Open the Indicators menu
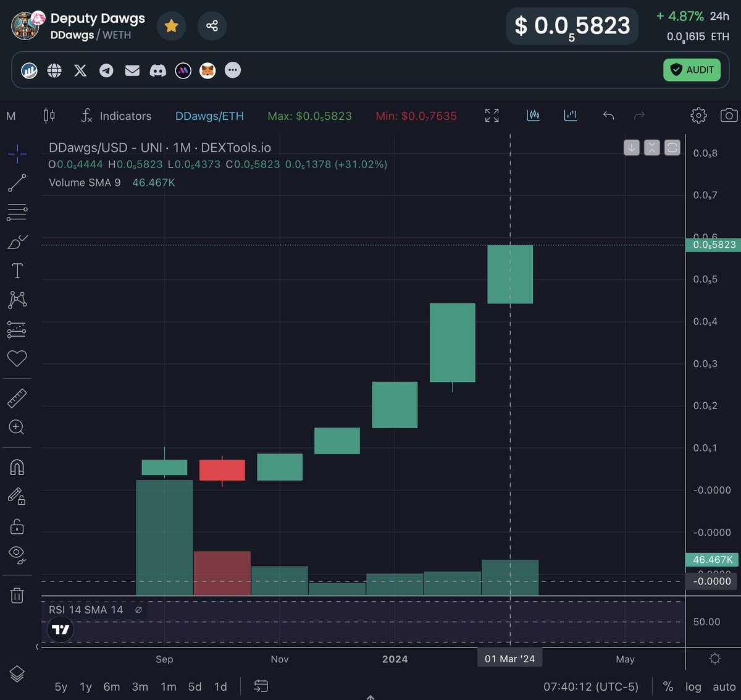741x700 pixels. coord(116,116)
